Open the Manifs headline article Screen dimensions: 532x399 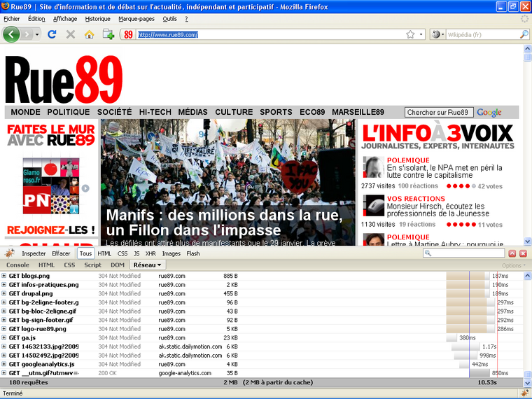[x=224, y=223]
